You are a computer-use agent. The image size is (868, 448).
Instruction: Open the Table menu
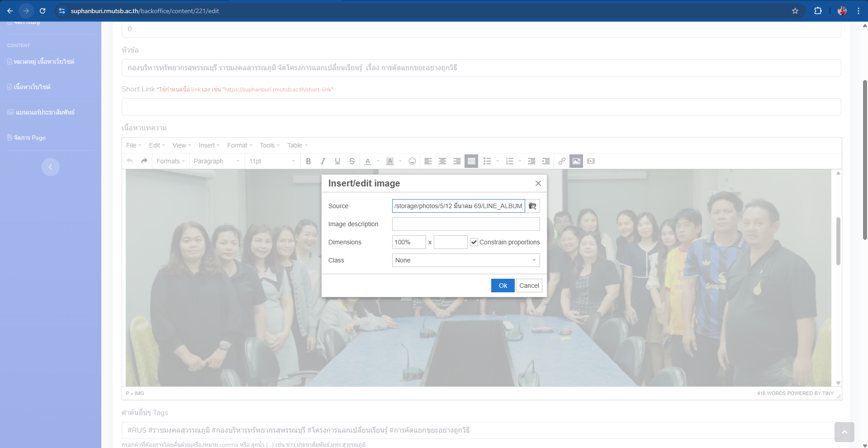pyautogui.click(x=297, y=145)
